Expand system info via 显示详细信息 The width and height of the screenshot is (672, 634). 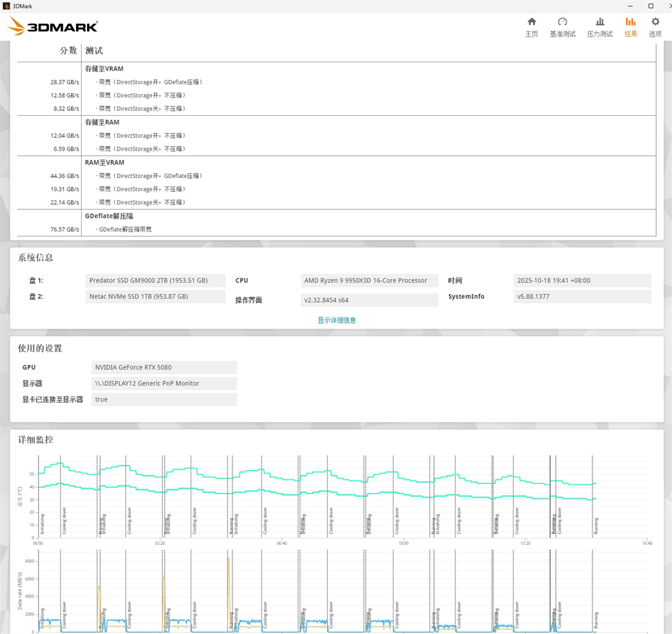coord(337,320)
